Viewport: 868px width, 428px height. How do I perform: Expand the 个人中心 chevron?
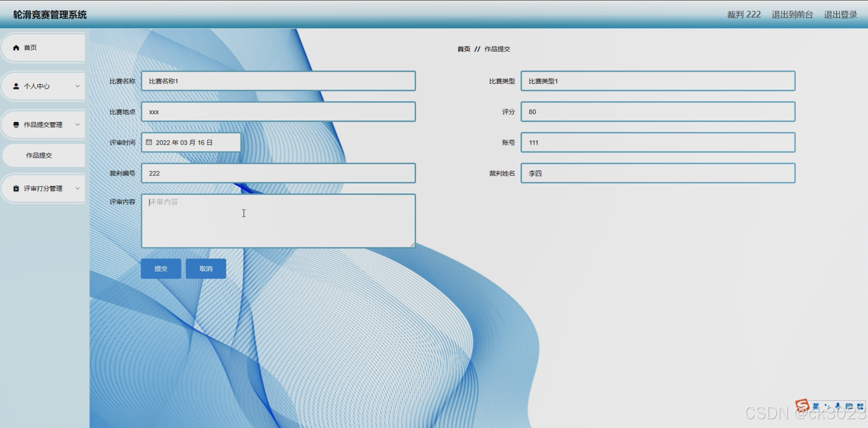(x=78, y=86)
